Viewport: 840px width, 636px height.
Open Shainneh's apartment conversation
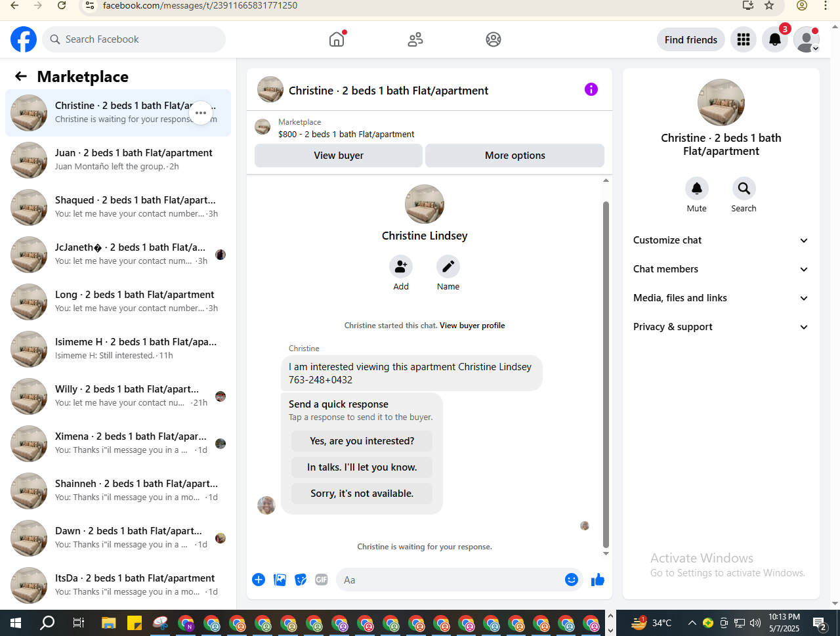[x=118, y=491]
